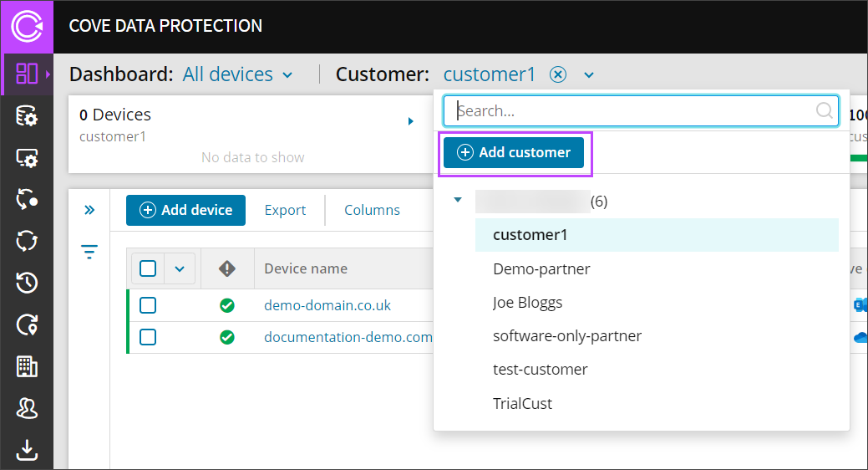The height and width of the screenshot is (470, 868).
Task: Choose TrialCust in the customer list
Action: pos(522,403)
